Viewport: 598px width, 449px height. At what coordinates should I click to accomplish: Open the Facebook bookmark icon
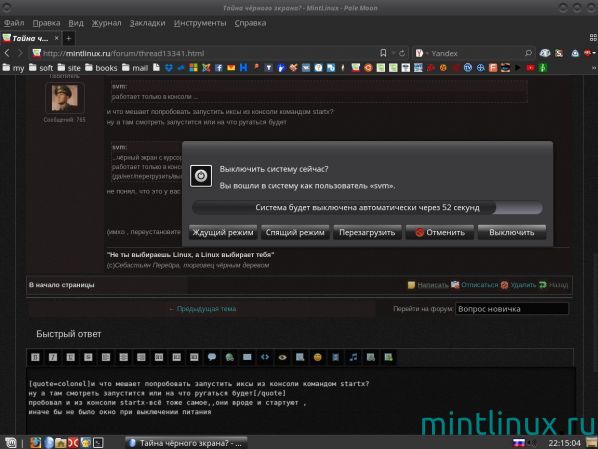point(219,68)
